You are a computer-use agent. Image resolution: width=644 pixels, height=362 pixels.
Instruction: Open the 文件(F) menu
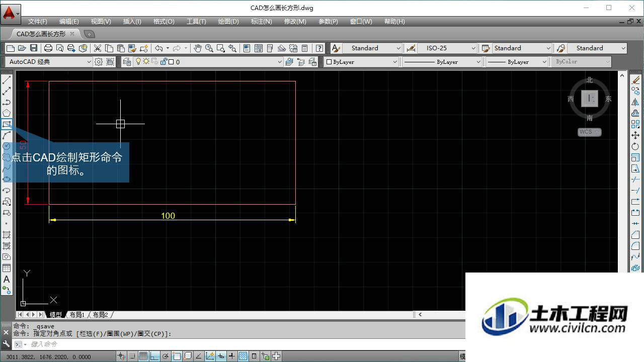(37, 21)
